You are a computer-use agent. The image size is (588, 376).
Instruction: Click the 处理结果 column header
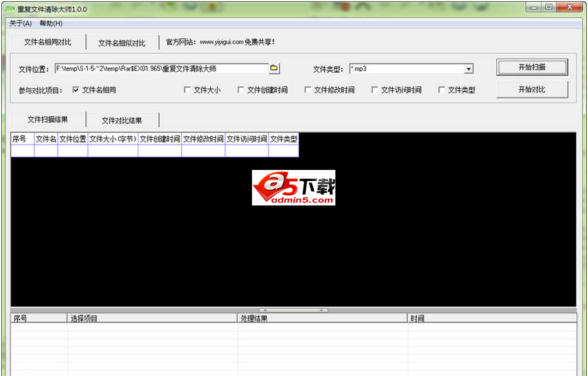coord(322,319)
